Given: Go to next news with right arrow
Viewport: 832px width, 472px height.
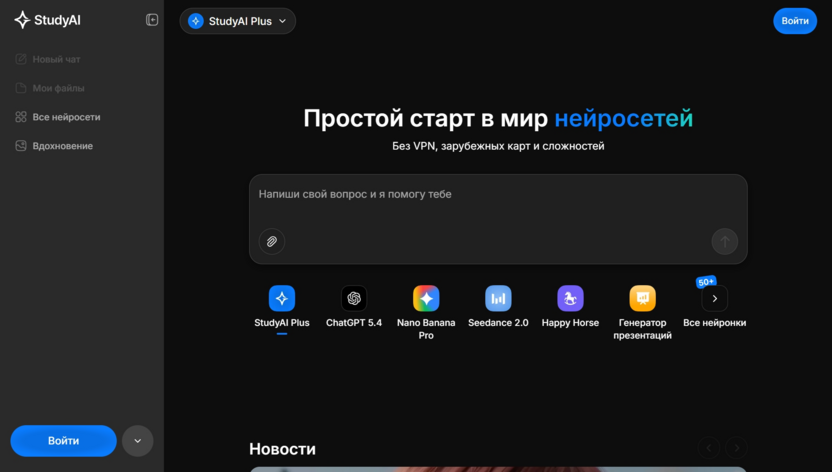Looking at the screenshot, I should 736,448.
